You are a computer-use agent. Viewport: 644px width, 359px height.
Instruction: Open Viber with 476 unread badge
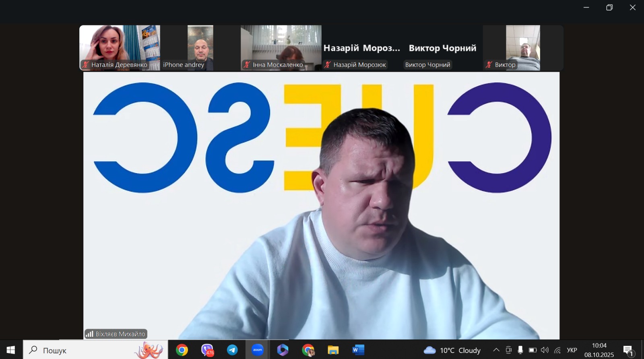tap(207, 350)
